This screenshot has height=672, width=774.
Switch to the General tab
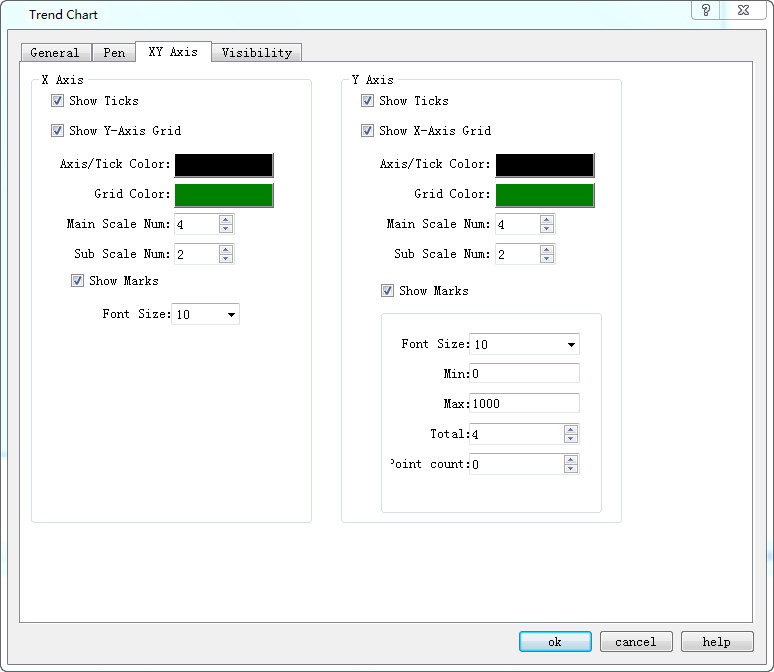tap(55, 52)
